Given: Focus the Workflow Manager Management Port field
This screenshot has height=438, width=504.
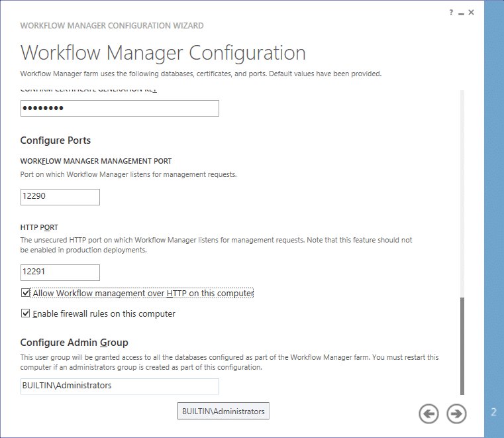Looking at the screenshot, I should pos(60,197).
